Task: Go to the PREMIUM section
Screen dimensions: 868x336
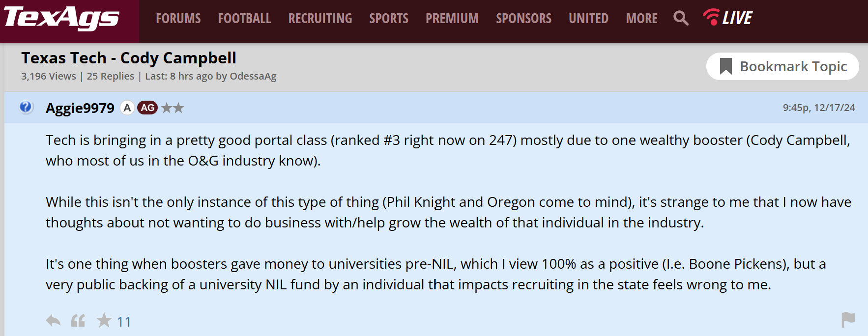Action: coord(452,19)
